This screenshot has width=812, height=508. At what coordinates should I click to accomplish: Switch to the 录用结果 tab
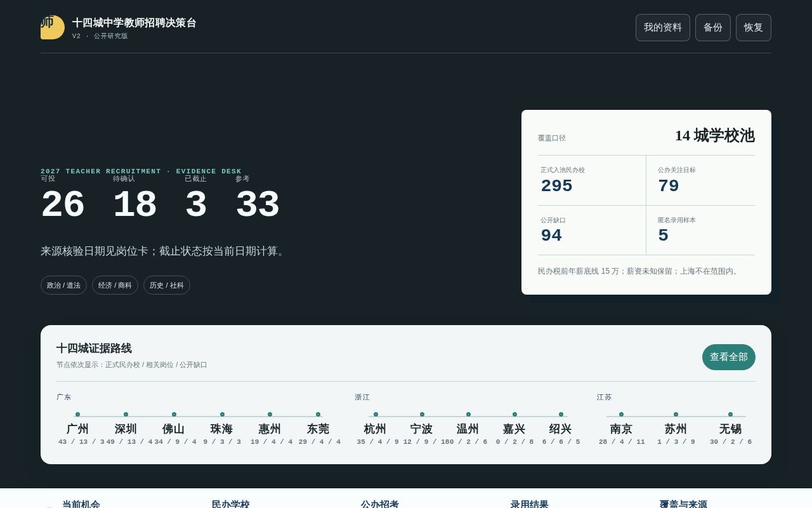click(530, 504)
